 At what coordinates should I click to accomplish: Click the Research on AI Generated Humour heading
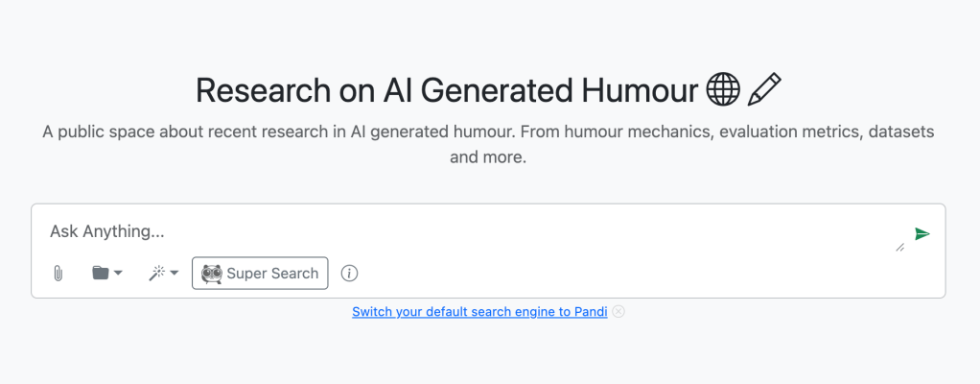coord(447,90)
